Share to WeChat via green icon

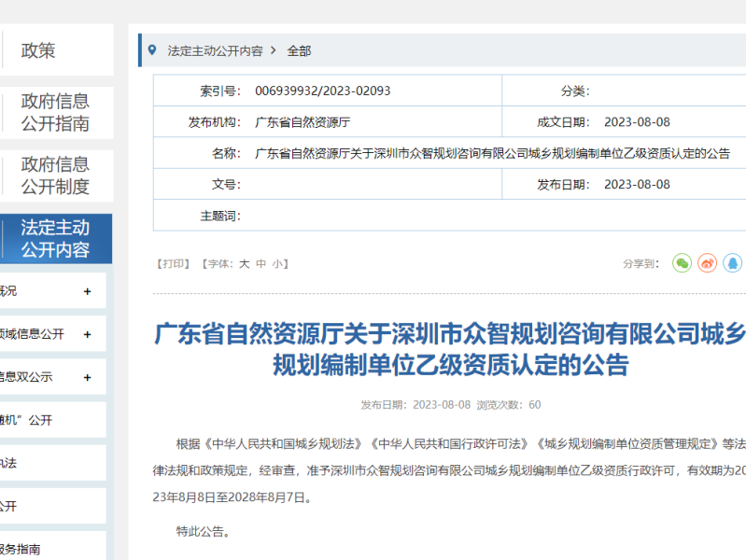(682, 263)
